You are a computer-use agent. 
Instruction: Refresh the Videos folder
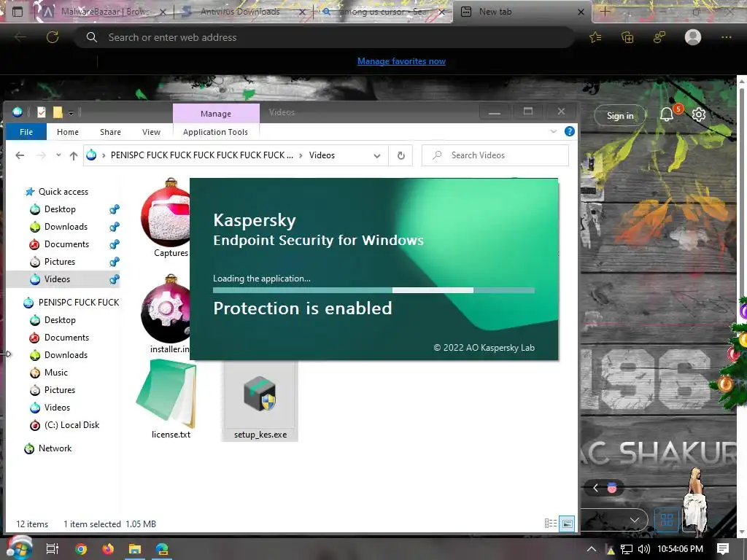[x=401, y=155]
